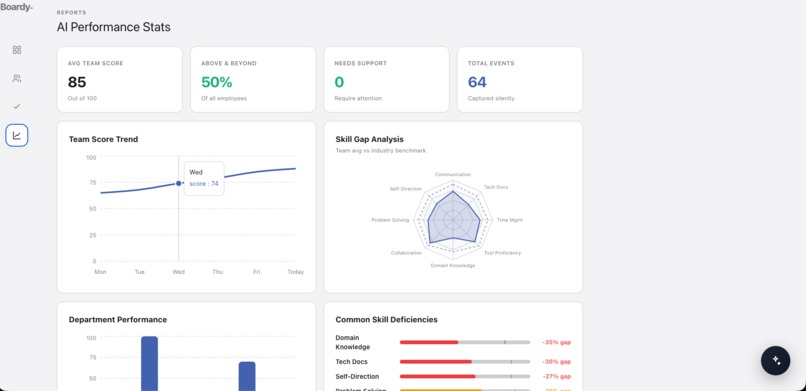Click the Wed data point on trend line

click(178, 183)
